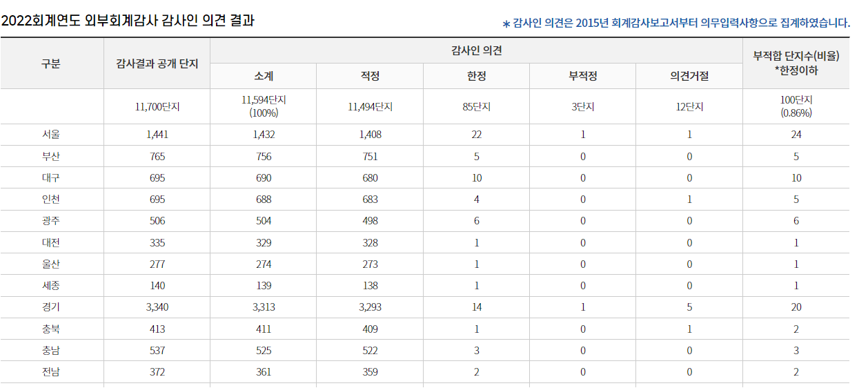Select the '울산' row label
This screenshot has width=868, height=388.
tap(51, 264)
